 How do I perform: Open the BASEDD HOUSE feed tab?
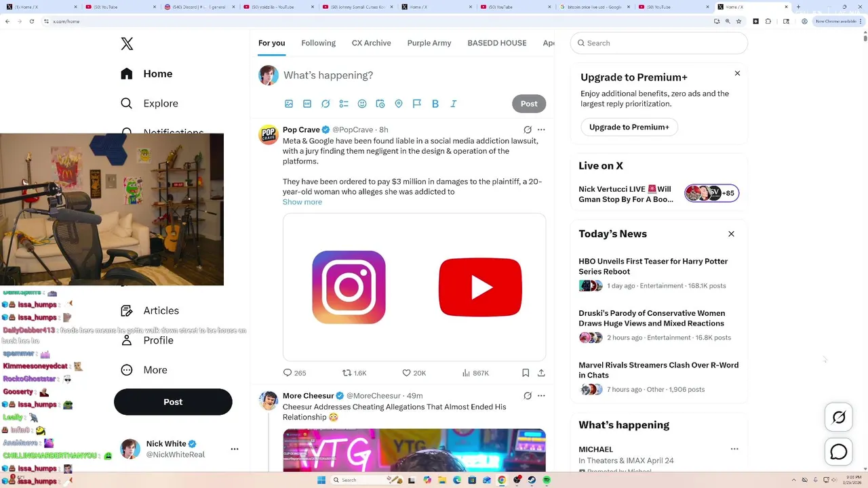point(497,43)
